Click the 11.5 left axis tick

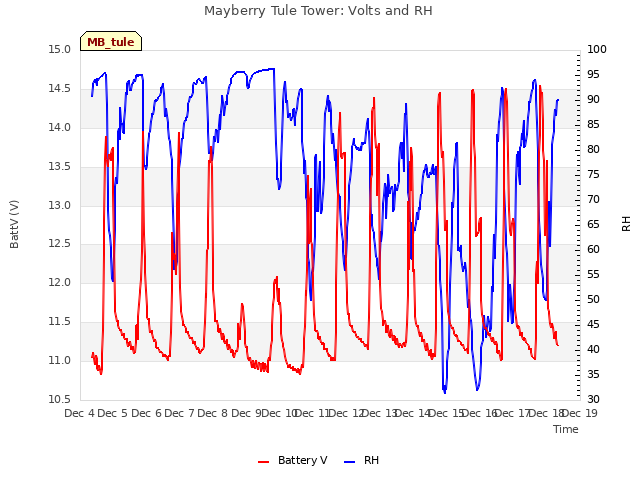click(60, 322)
